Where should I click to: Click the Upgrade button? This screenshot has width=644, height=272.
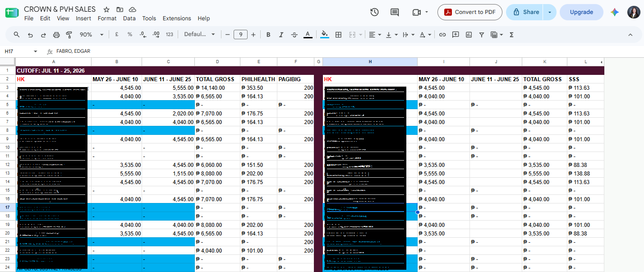point(581,12)
